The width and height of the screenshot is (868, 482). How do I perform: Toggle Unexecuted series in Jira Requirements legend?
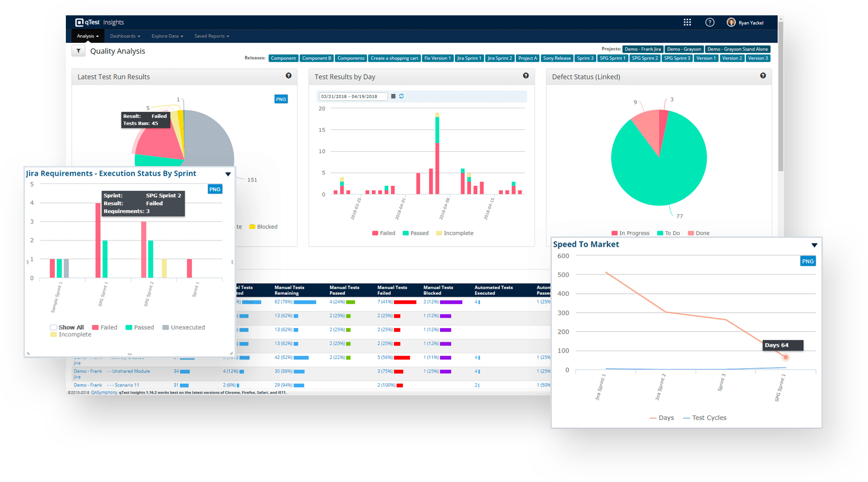[184, 327]
